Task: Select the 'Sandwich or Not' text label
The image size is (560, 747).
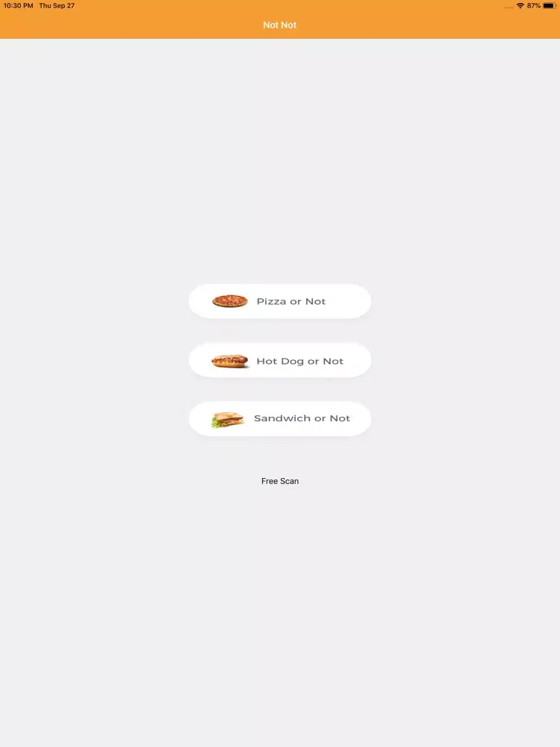Action: pyautogui.click(x=302, y=418)
